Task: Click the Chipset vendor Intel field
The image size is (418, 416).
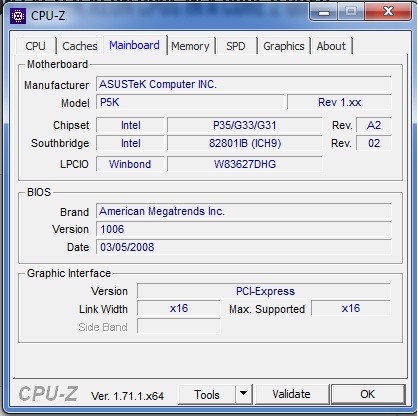Action: tap(130, 125)
